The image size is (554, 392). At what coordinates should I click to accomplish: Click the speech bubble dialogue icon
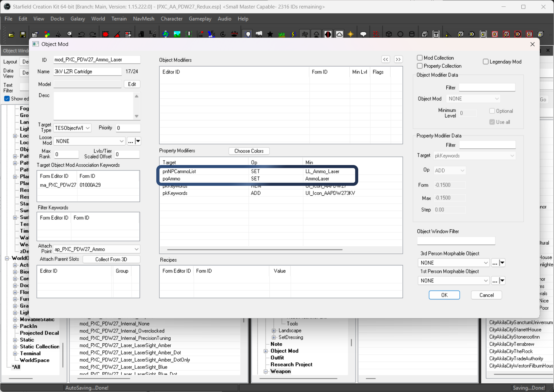point(363,34)
